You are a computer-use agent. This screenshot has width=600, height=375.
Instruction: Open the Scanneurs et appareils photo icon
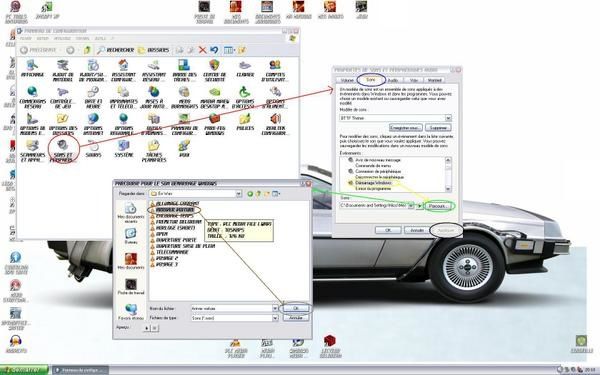[x=33, y=151]
